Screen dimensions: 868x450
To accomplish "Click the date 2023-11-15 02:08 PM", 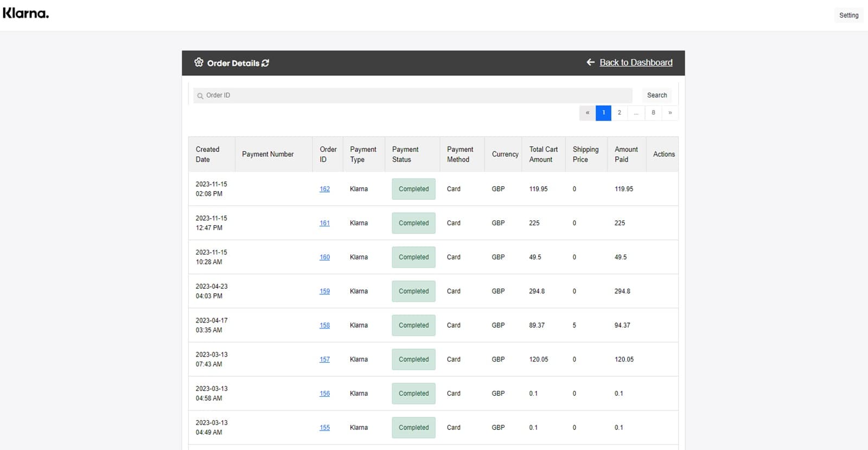I will [211, 189].
